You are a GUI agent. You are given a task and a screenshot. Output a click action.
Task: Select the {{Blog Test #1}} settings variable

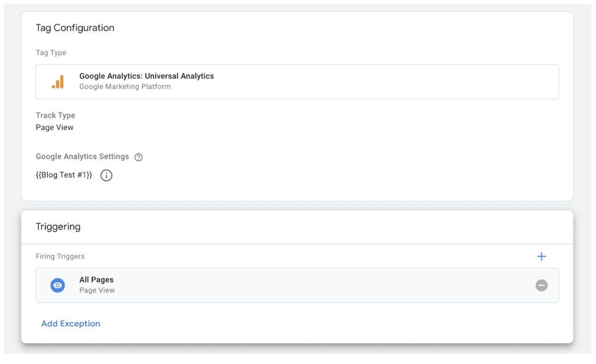point(64,175)
